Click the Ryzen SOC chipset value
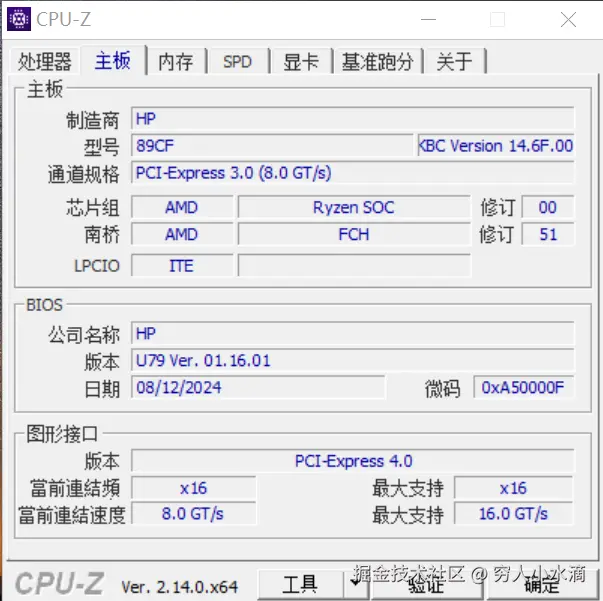Image resolution: width=603 pixels, height=601 pixels. click(354, 207)
